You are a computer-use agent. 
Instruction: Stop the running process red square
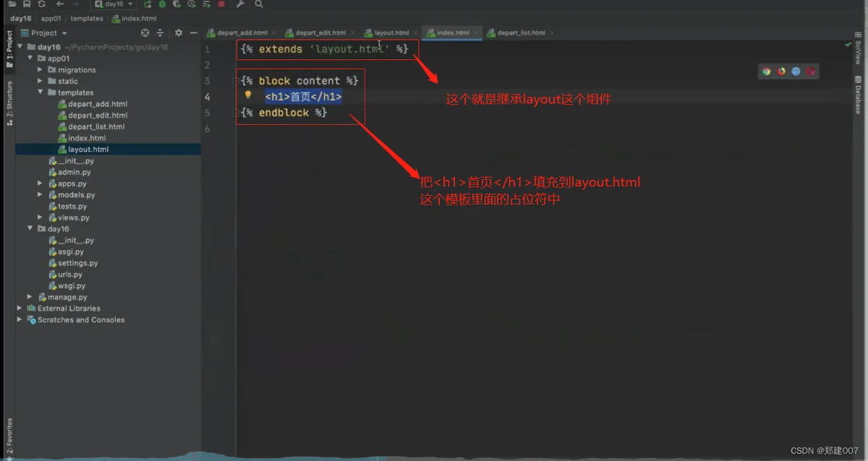click(x=221, y=4)
